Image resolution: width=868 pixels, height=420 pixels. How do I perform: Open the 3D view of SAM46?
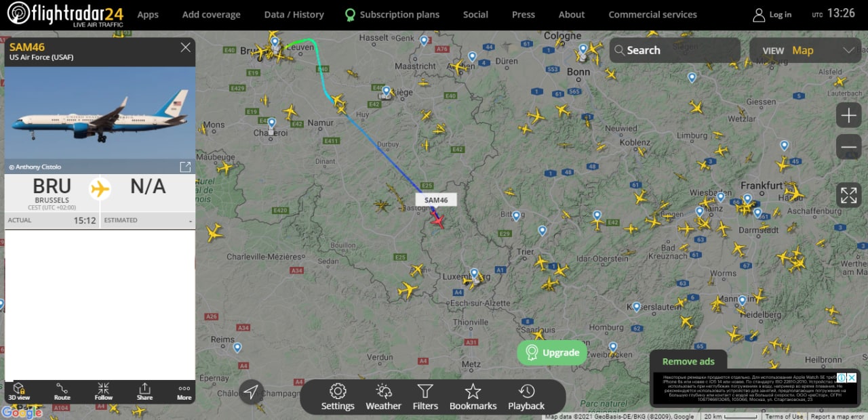click(19, 392)
